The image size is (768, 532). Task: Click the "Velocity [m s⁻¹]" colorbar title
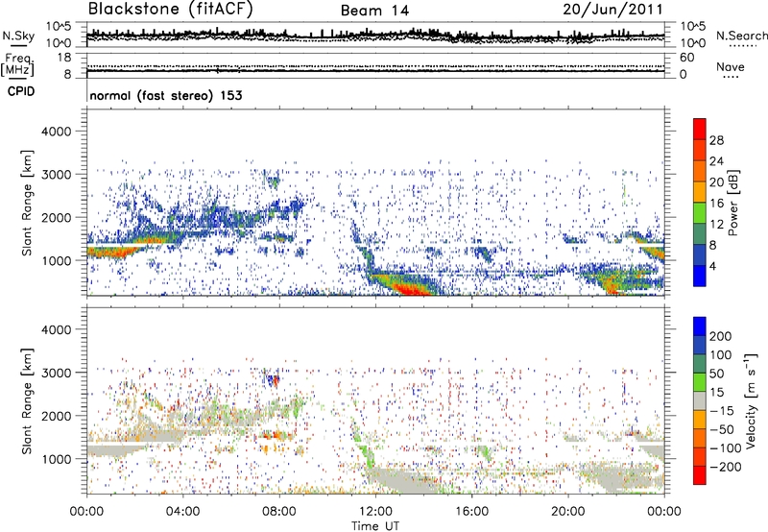(x=751, y=400)
